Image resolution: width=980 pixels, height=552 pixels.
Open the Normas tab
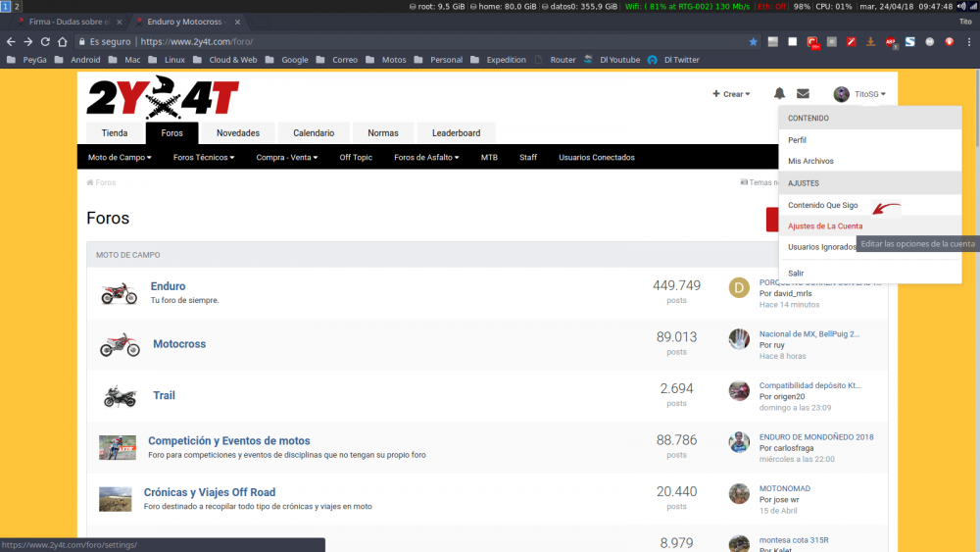[x=383, y=133]
